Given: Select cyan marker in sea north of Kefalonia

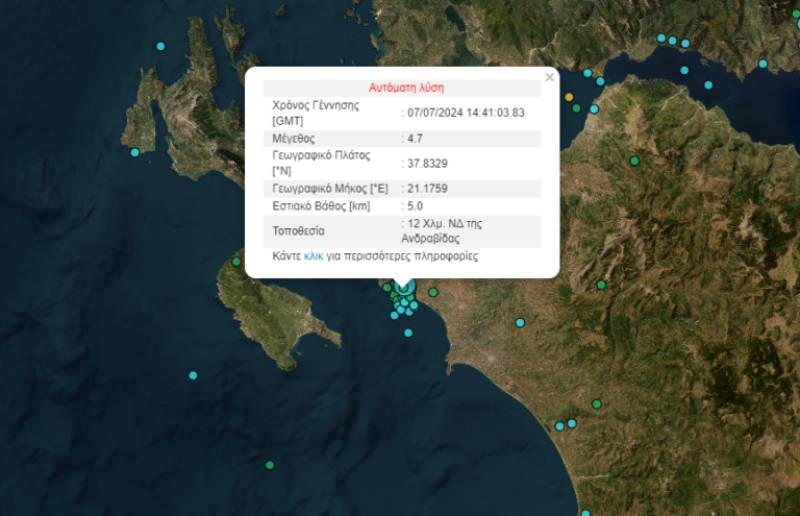Looking at the screenshot, I should pos(160,46).
